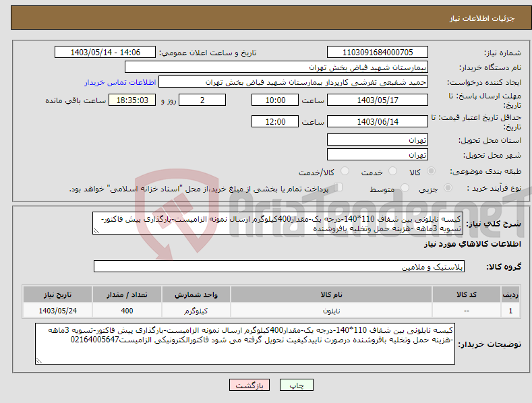Click the response deadline date 1403/05/17
The height and width of the screenshot is (403, 532).
[x=378, y=100]
